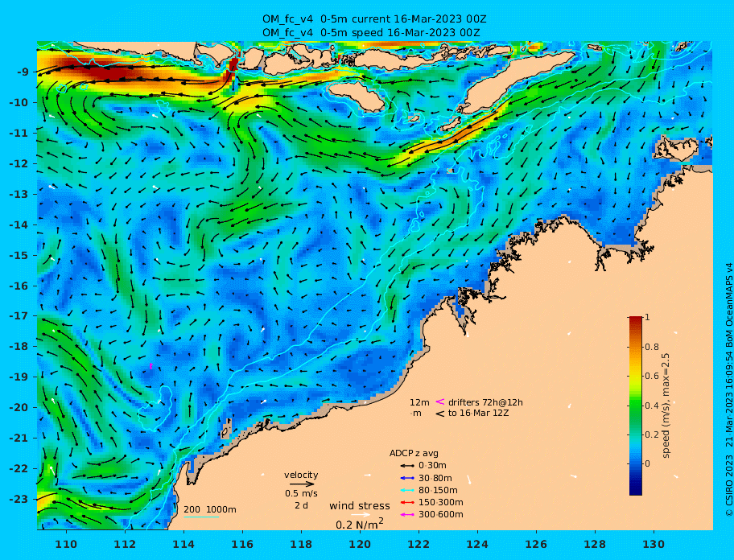Screen dimensions: 734x560
Task: Click the latitude label -15
Action: [x=20, y=255]
